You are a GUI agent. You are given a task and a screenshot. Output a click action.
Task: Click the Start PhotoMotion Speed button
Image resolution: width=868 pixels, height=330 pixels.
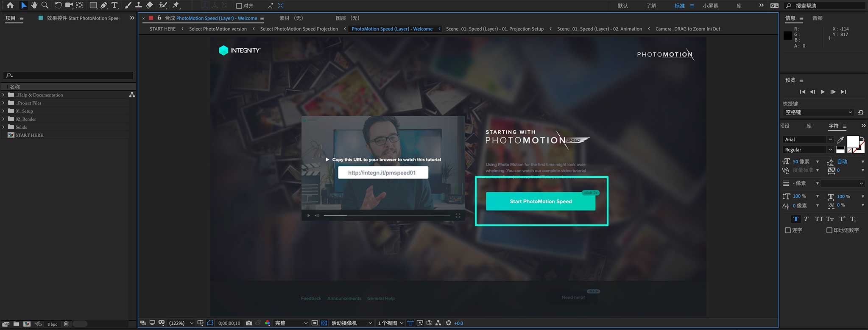pos(541,201)
